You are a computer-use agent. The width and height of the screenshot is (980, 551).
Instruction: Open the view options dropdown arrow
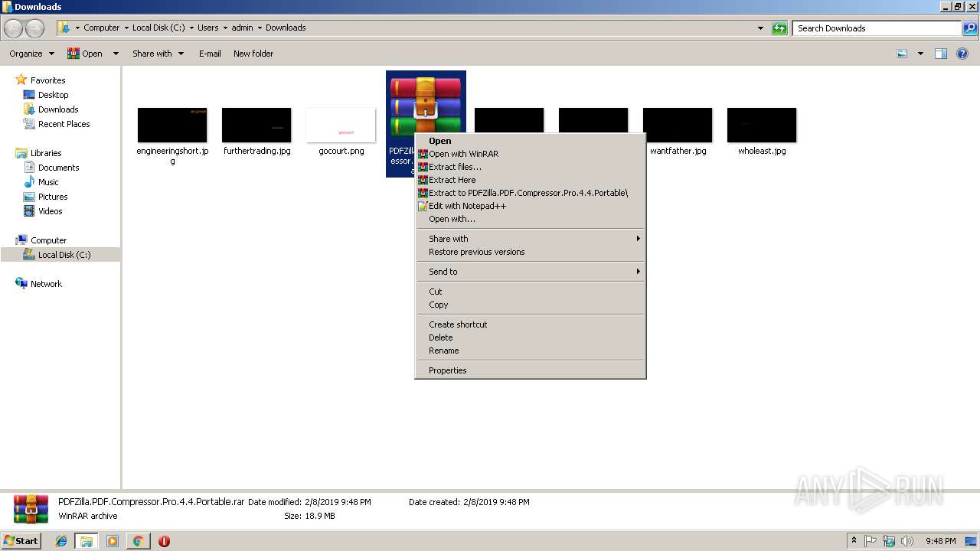click(x=920, y=54)
